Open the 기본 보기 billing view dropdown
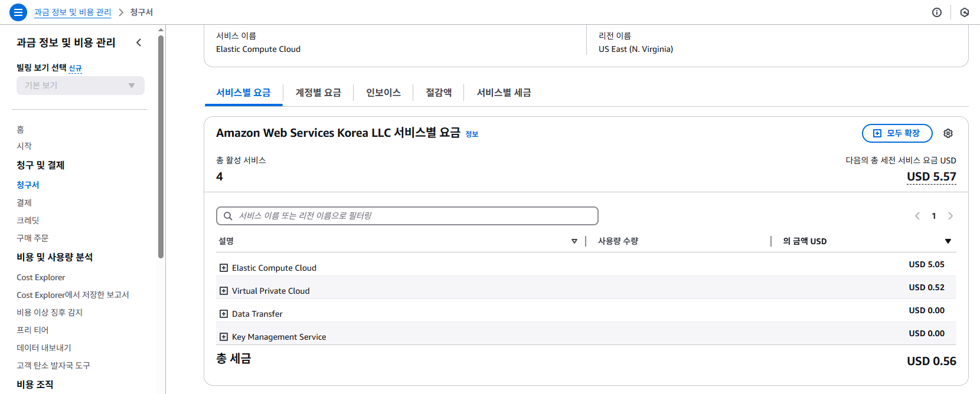Screen dimensions: 980x394 [x=80, y=86]
